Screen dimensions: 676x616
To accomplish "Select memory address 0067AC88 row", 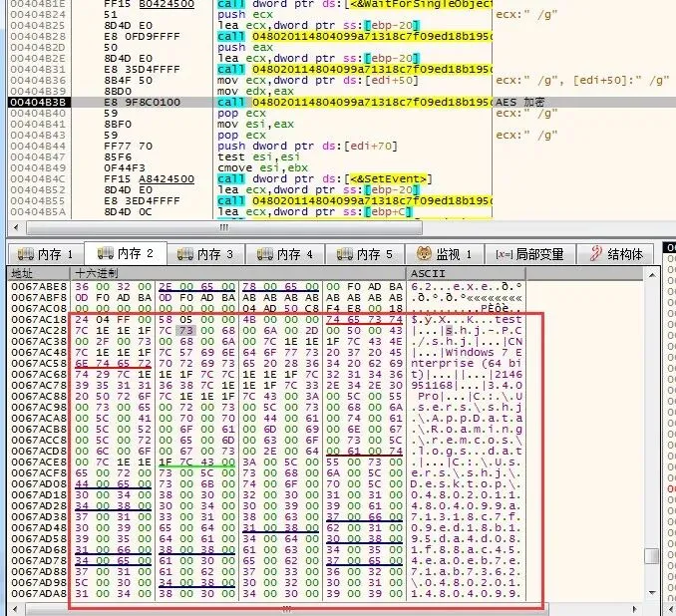I will tap(39, 396).
